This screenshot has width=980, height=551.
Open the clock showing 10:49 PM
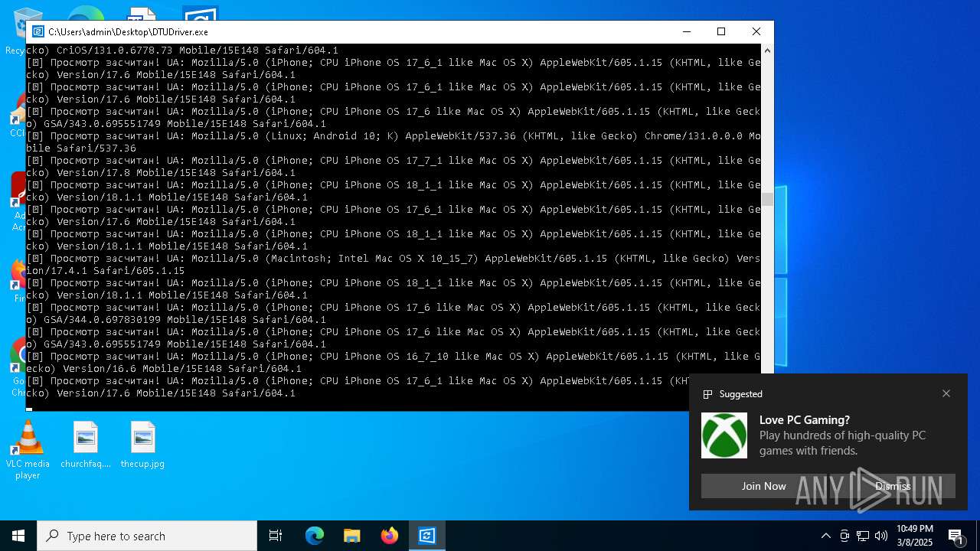click(915, 536)
